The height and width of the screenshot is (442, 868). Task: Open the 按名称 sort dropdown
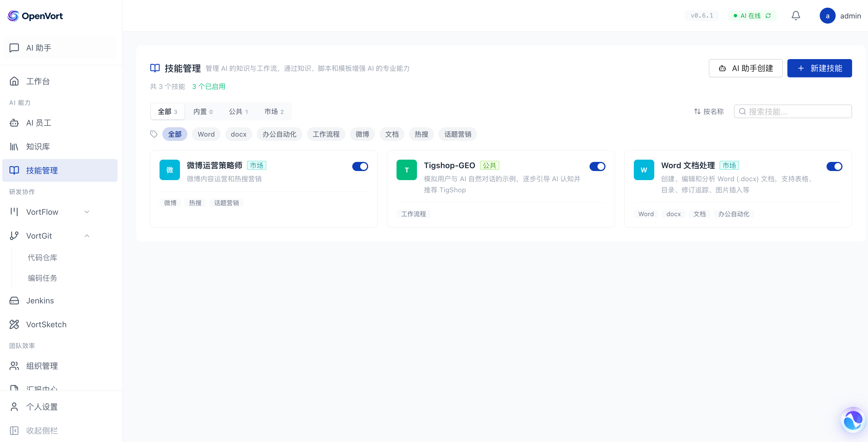coord(708,111)
